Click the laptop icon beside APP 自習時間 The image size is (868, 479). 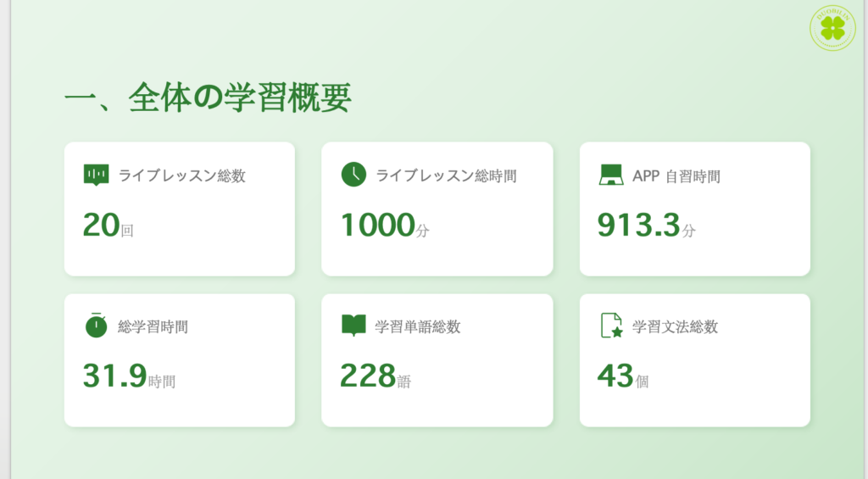tap(611, 175)
